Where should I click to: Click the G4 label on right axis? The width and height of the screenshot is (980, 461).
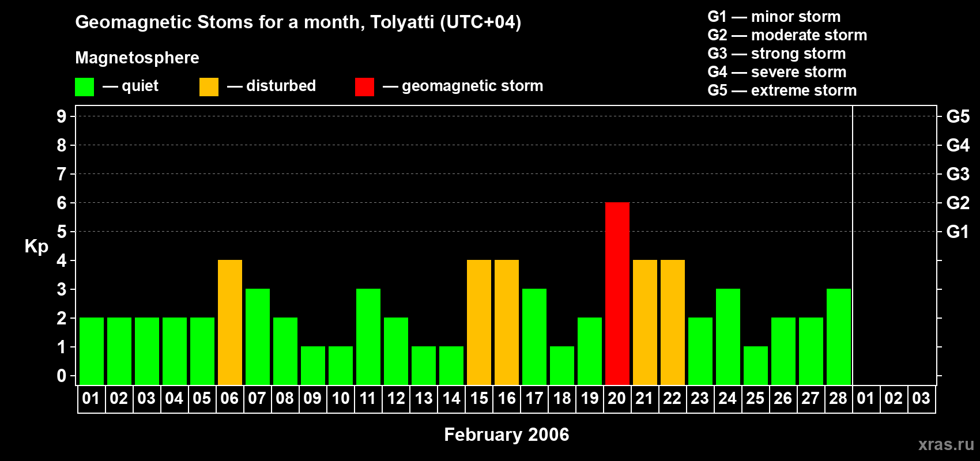tap(958, 145)
